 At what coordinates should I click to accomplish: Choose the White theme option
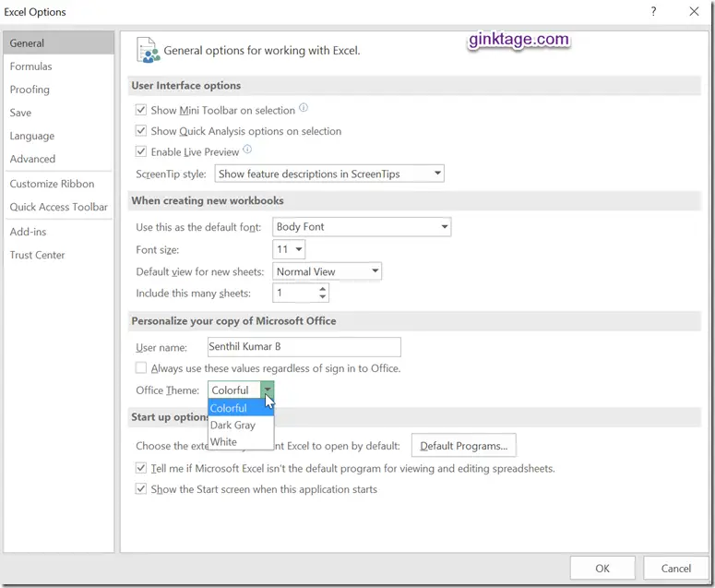pos(241,441)
